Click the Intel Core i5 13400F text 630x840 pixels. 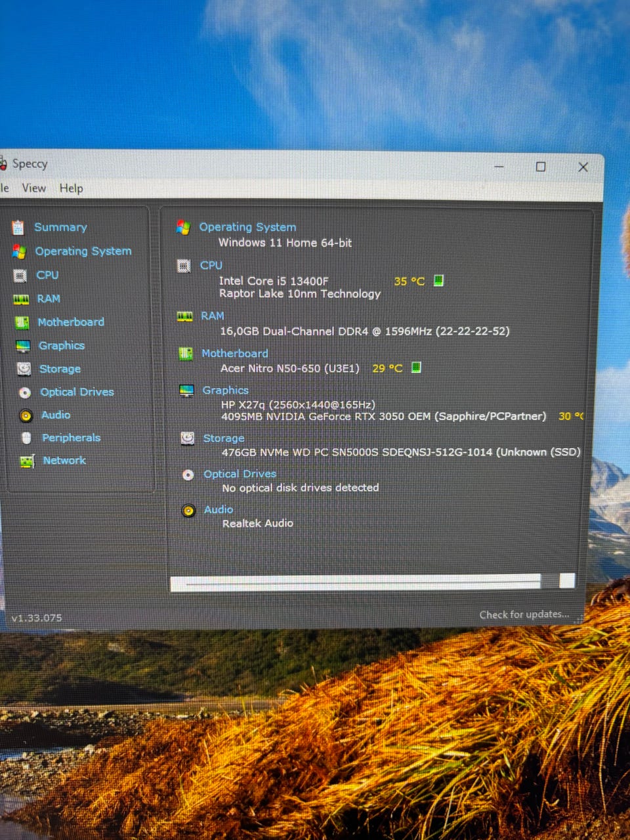point(274,281)
